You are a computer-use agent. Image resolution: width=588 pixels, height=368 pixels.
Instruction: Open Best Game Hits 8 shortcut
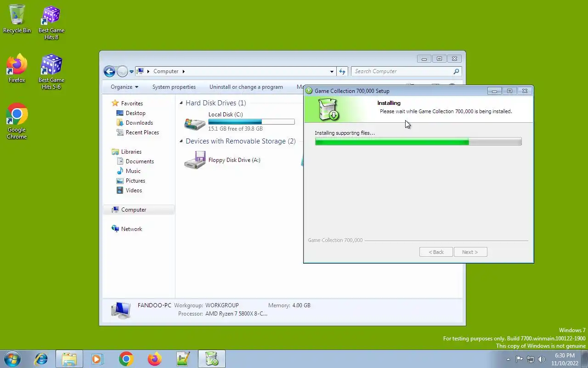[x=51, y=23]
